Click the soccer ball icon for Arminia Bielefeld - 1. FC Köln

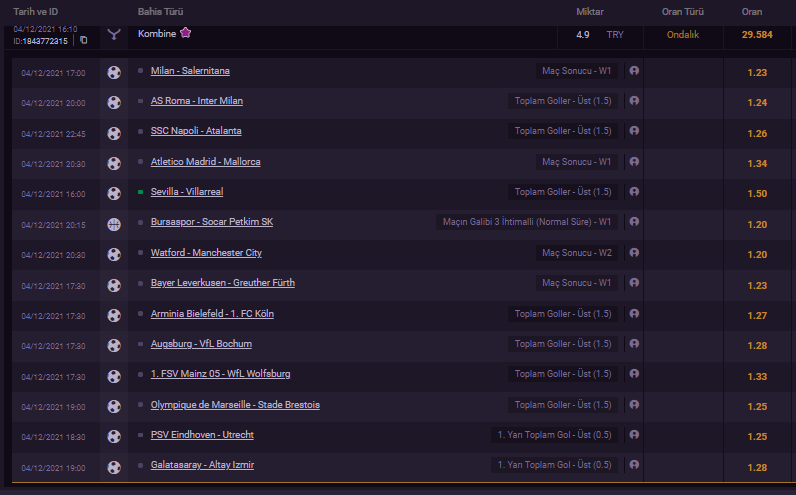tap(114, 315)
